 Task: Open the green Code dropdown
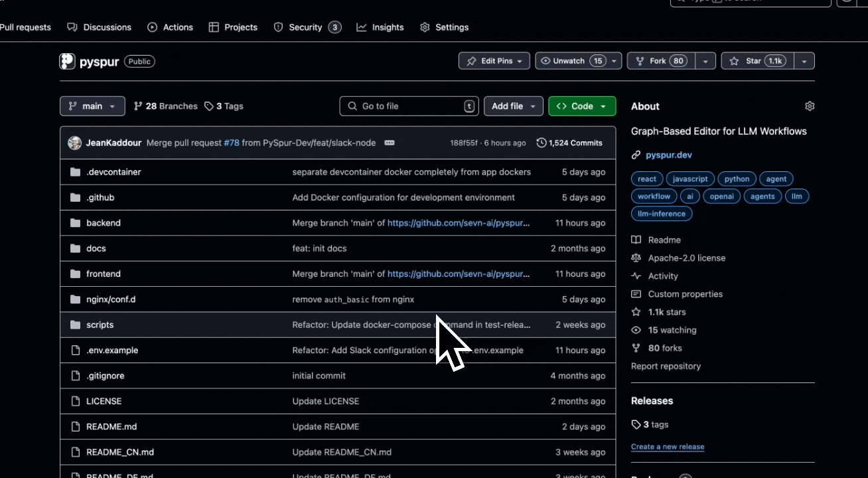point(582,106)
